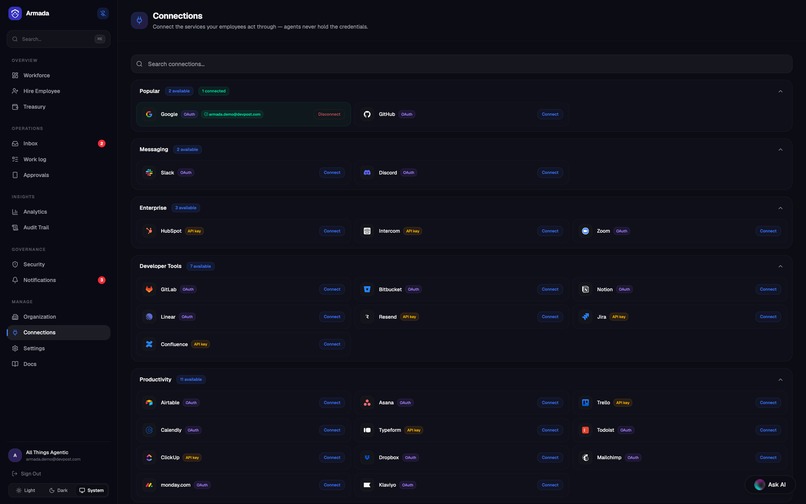806x504 pixels.
Task: Open Approvals in the sidebar
Action: [59, 175]
